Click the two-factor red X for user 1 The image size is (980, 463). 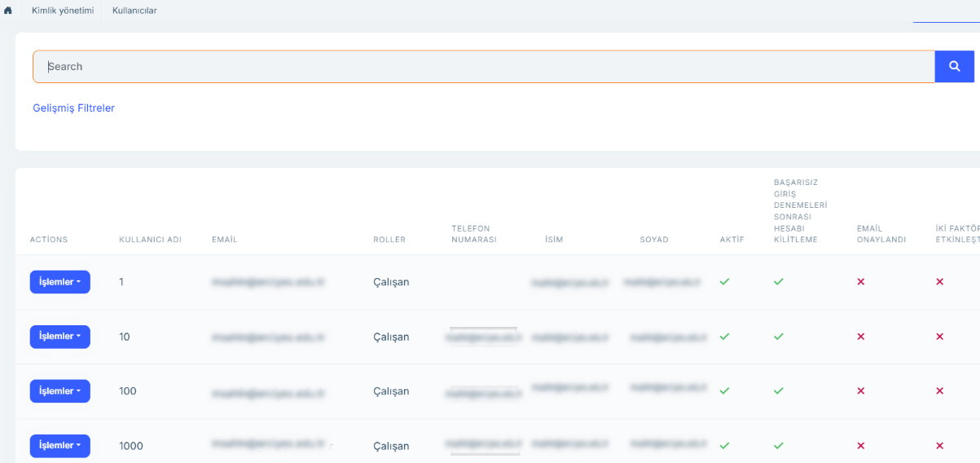pos(939,281)
